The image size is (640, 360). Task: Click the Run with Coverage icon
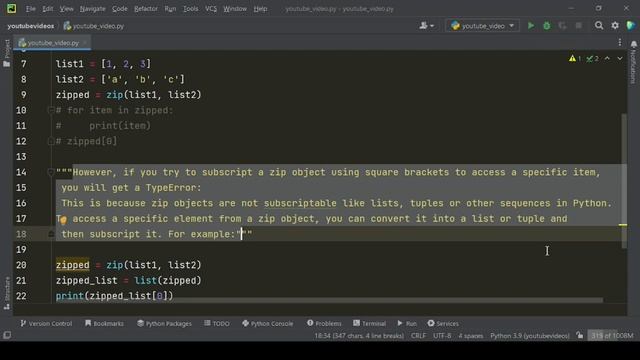[x=562, y=26]
